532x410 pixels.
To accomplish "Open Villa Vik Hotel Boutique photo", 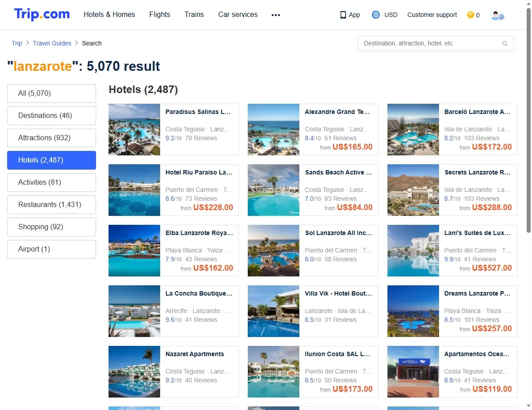I will pos(274,311).
